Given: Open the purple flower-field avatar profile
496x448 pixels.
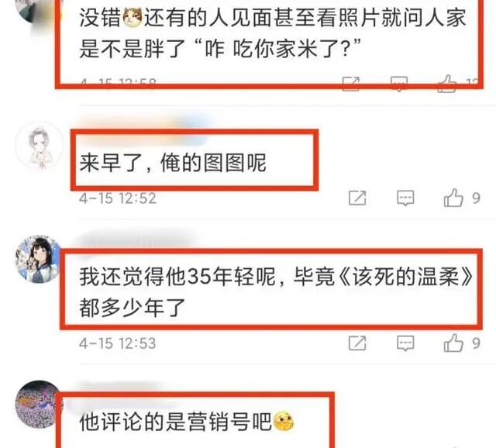Looking at the screenshot, I should tap(39, 405).
